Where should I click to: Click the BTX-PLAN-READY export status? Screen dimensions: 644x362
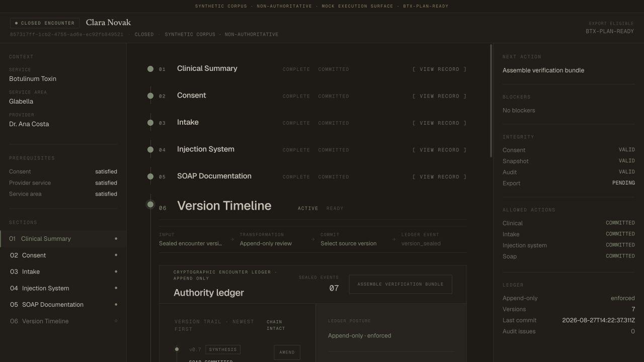tap(610, 31)
